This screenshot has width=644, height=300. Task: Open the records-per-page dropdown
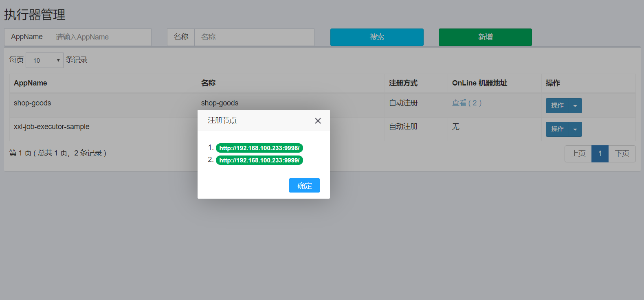point(44,60)
